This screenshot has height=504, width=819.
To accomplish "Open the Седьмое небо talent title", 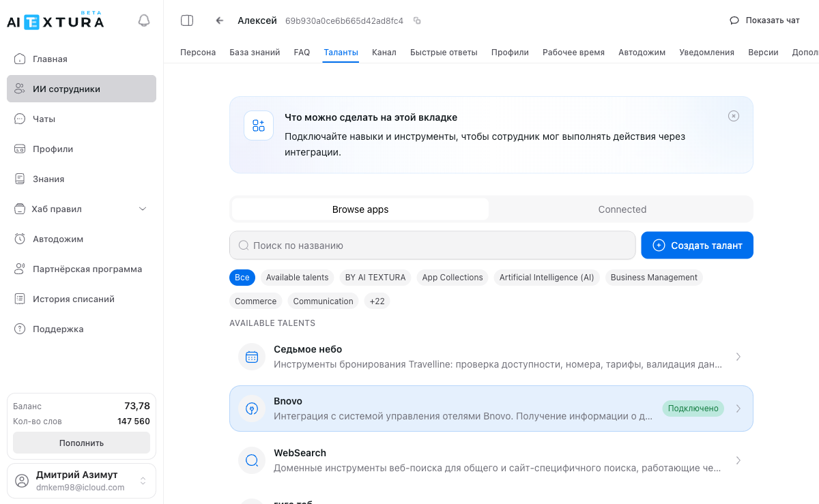I will point(308,349).
